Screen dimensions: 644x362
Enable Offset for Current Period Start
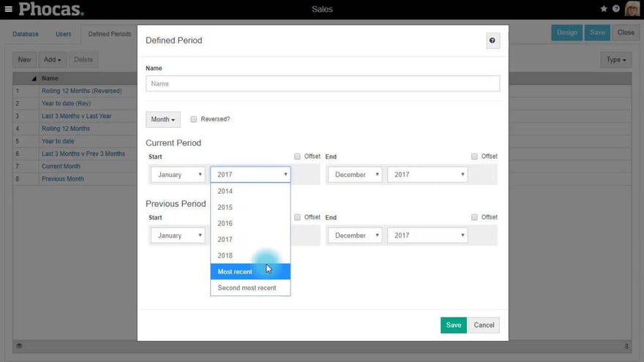tap(297, 157)
